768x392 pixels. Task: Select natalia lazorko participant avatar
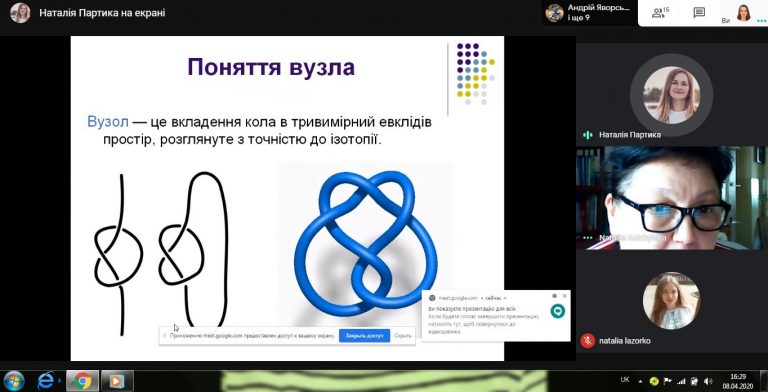point(671,300)
